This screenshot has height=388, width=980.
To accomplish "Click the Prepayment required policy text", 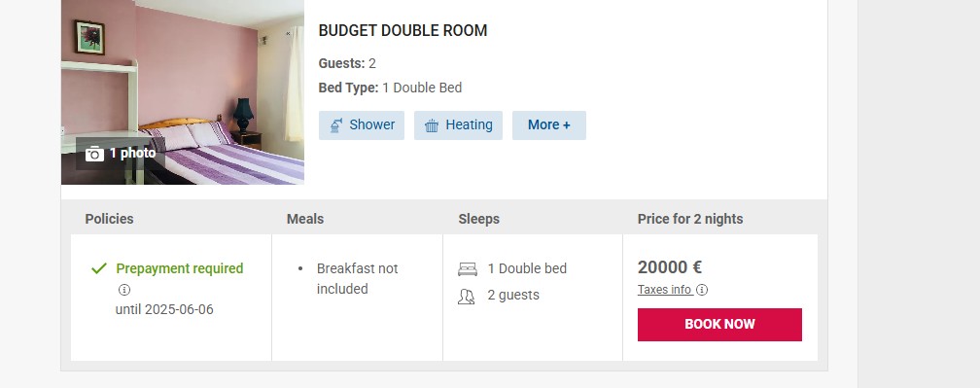I will pyautogui.click(x=179, y=268).
